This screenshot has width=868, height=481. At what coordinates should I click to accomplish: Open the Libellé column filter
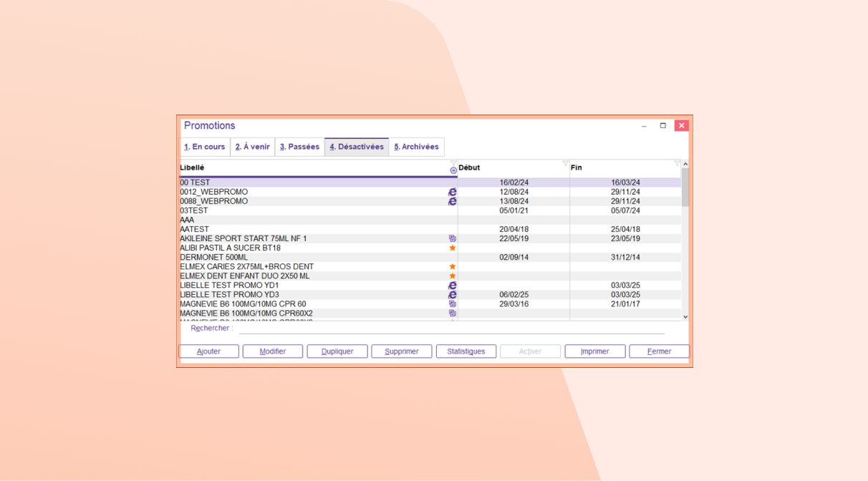pos(453,163)
